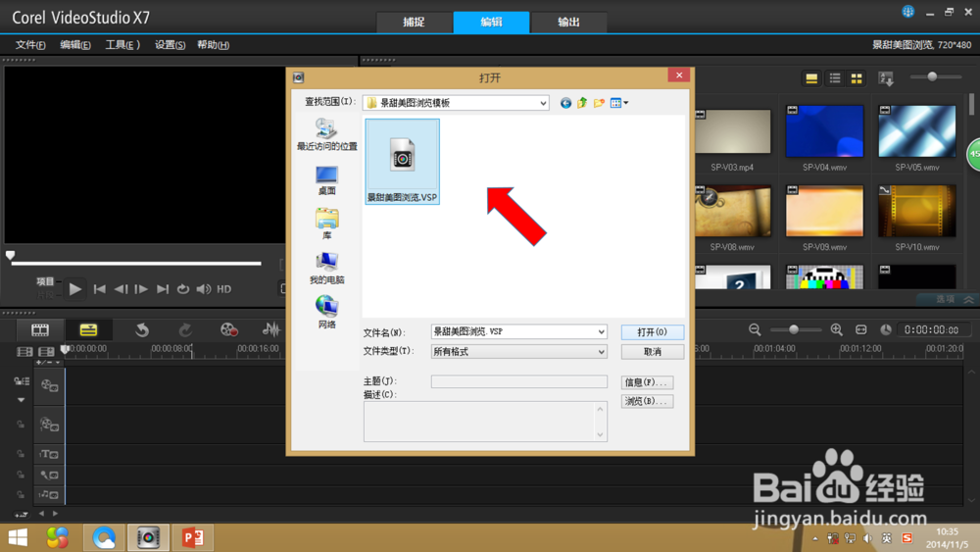
Task: Expand the 文件类型 file type dropdown
Action: pos(601,352)
